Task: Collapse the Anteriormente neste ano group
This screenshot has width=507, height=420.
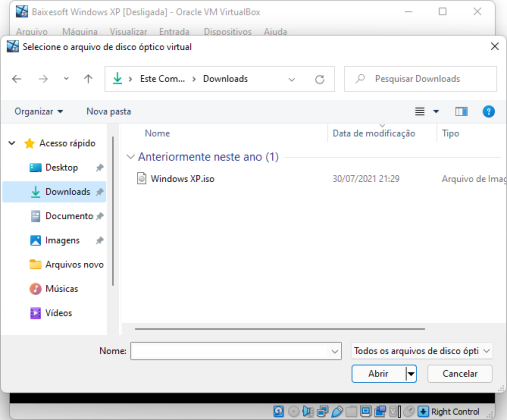Action: coord(130,156)
